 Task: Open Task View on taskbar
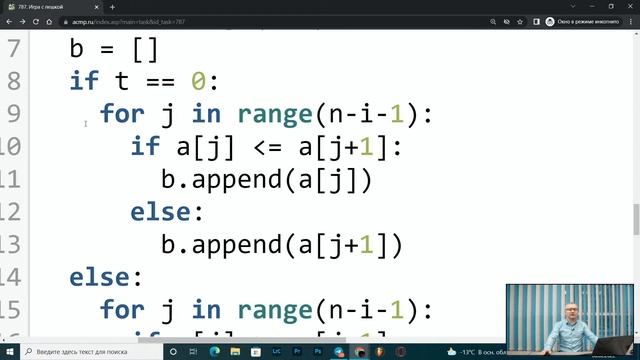(x=193, y=351)
